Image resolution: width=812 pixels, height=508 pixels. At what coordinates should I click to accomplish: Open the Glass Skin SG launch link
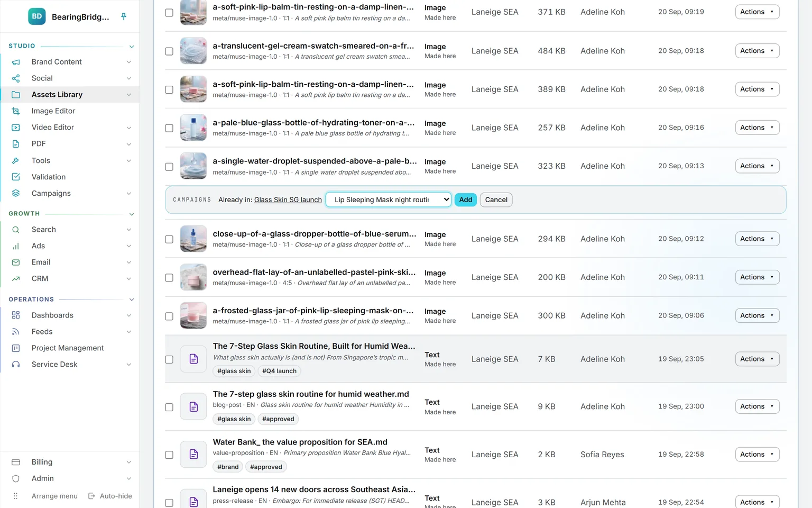288,200
